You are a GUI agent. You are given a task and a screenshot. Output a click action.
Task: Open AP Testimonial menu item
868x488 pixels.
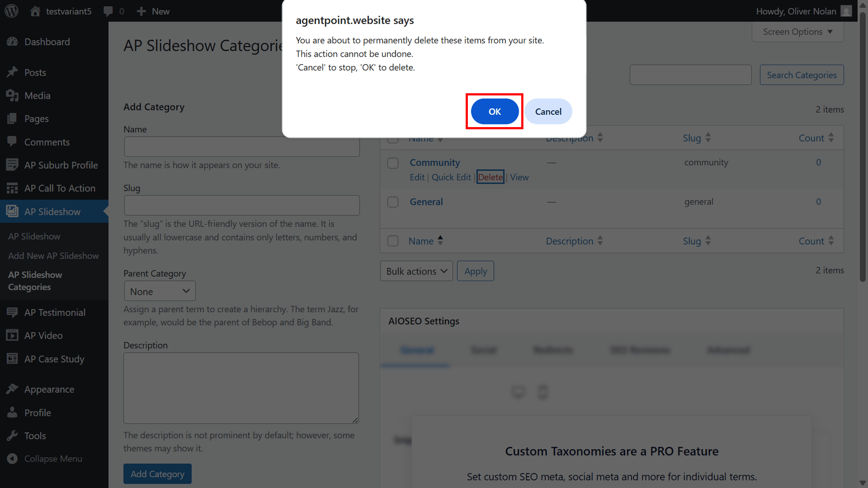[55, 312]
